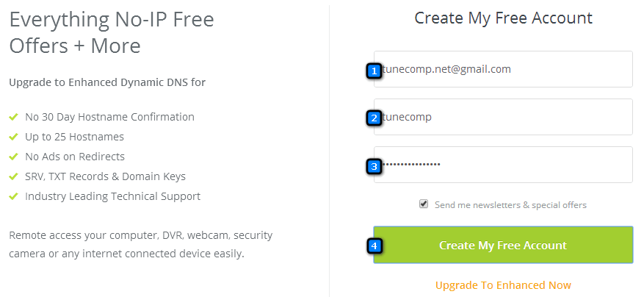Click checkmark beside Industry Leading Technical Support
The width and height of the screenshot is (644, 297).
tap(13, 196)
